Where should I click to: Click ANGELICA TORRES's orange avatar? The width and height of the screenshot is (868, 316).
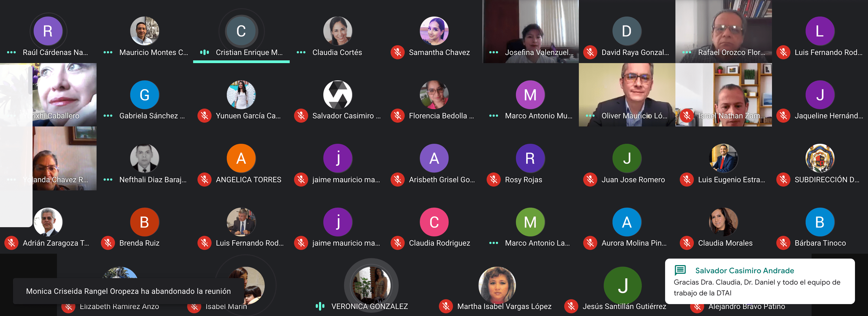tap(241, 158)
